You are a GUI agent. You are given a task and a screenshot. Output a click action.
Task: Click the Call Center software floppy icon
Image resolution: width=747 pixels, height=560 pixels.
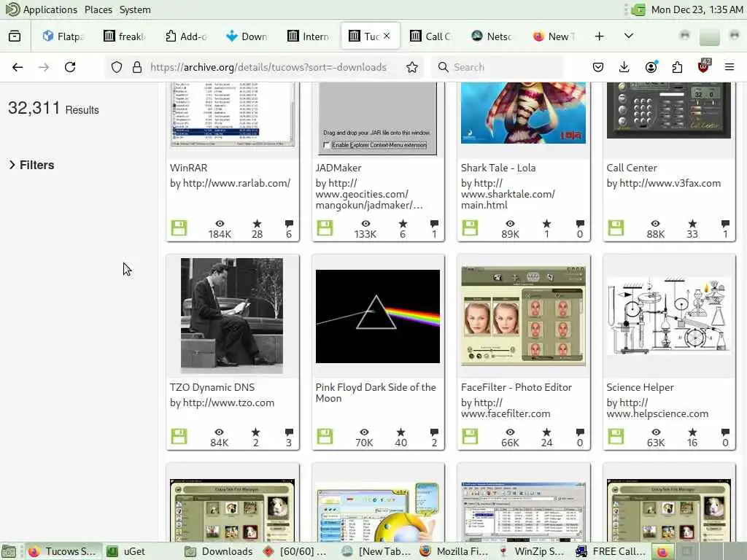tap(616, 227)
